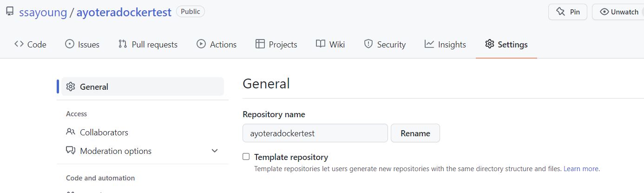Click the Issues circle-dot icon
This screenshot has height=193, width=644.
click(70, 44)
